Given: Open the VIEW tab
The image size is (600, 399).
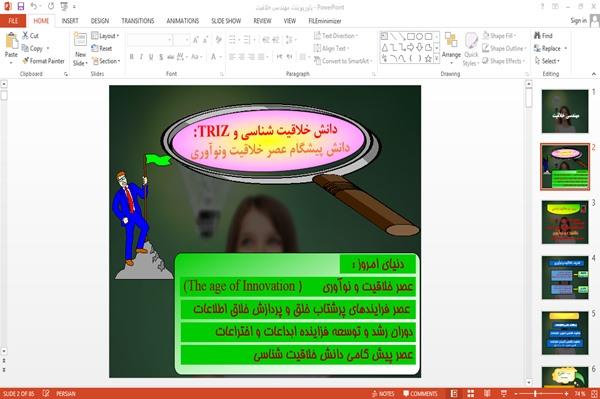Looking at the screenshot, I should point(290,21).
